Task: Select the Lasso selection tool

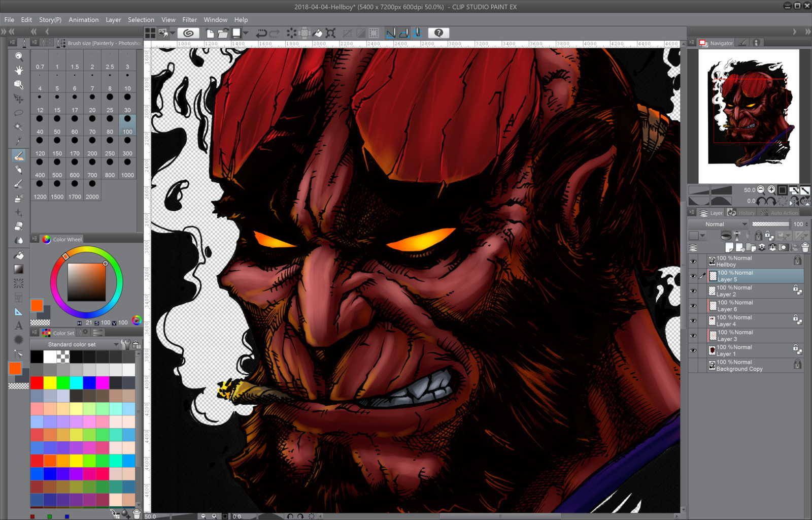Action: 19,113
